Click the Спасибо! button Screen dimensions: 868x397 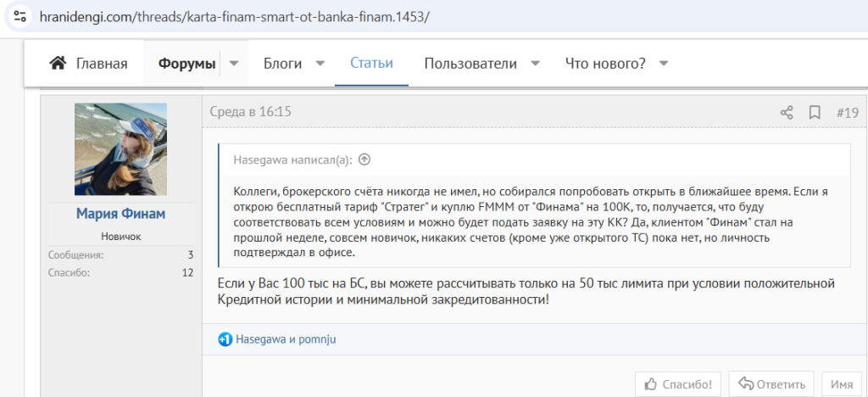(x=677, y=383)
